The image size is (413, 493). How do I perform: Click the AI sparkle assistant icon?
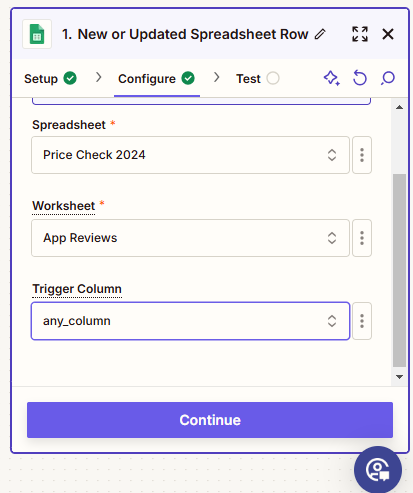tap(332, 78)
